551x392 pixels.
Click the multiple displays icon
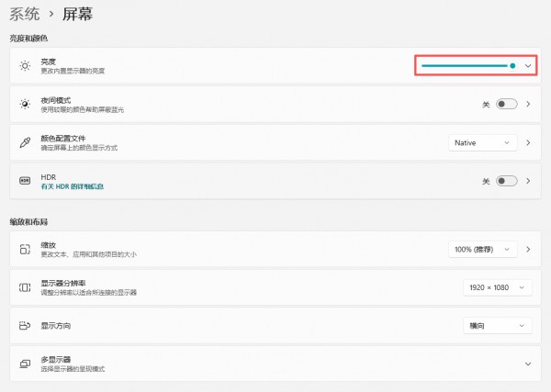click(25, 364)
